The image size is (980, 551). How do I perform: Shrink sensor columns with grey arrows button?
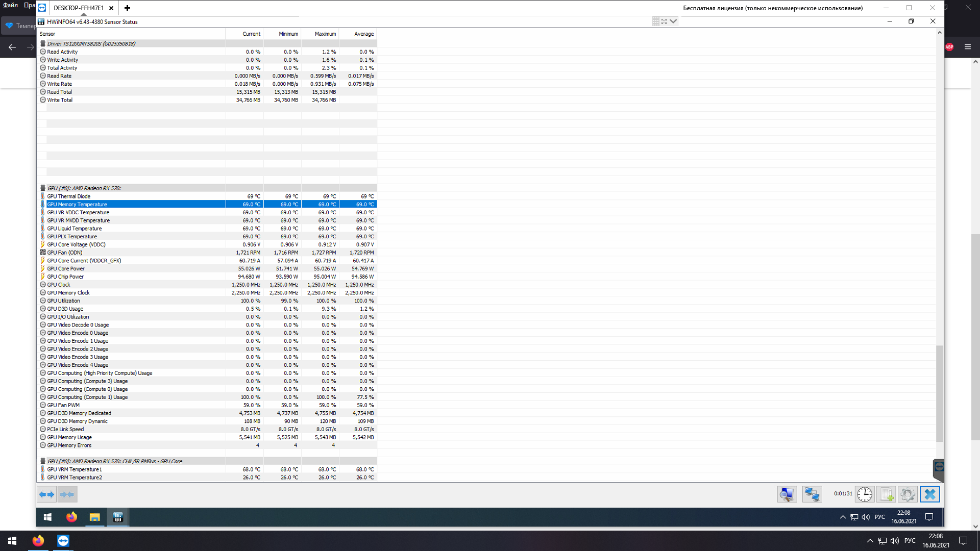67,494
